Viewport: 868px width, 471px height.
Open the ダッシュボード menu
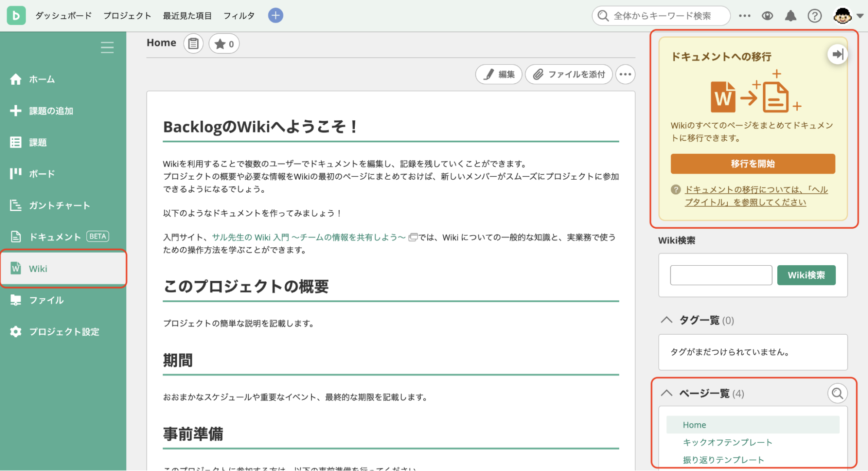coord(63,15)
